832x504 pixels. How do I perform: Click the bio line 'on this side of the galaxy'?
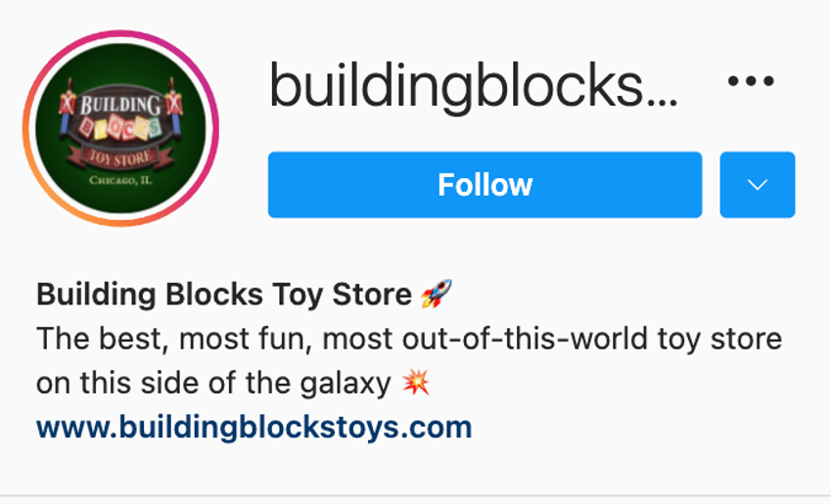click(x=213, y=383)
